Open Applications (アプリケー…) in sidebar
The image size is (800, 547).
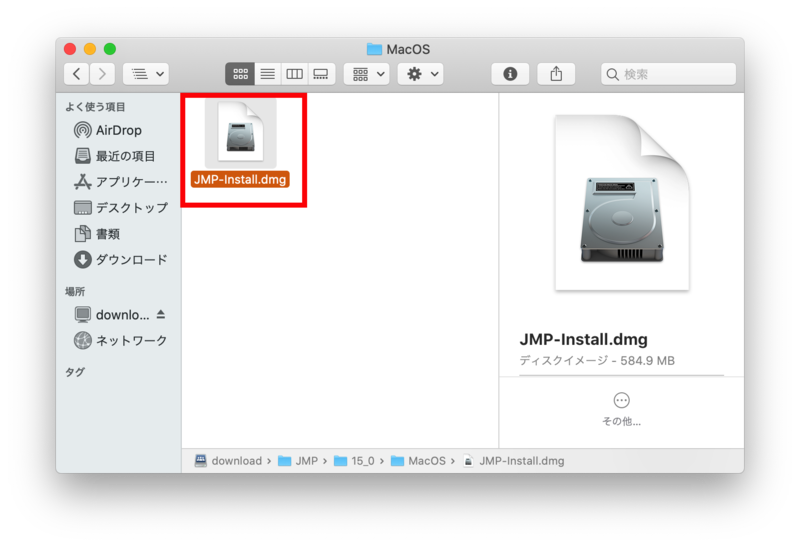click(x=118, y=182)
